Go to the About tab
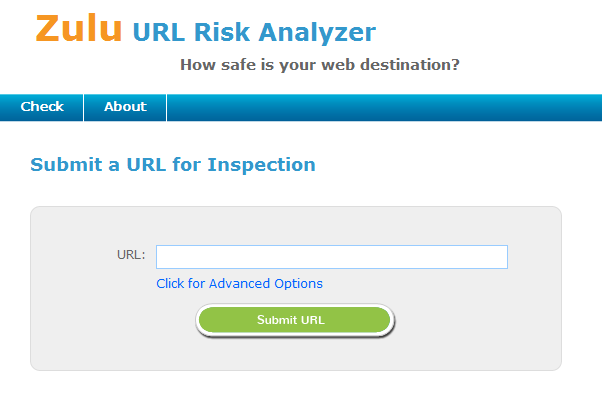Viewport: 602px width, 417px height. point(125,107)
